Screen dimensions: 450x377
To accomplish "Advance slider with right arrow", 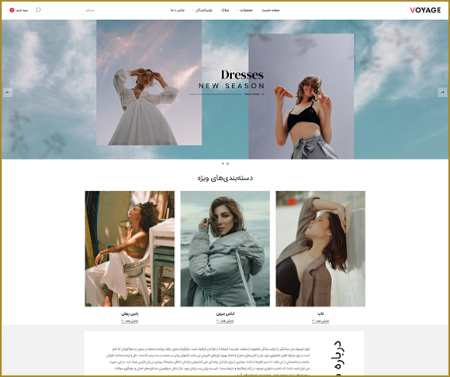I will click(x=442, y=92).
